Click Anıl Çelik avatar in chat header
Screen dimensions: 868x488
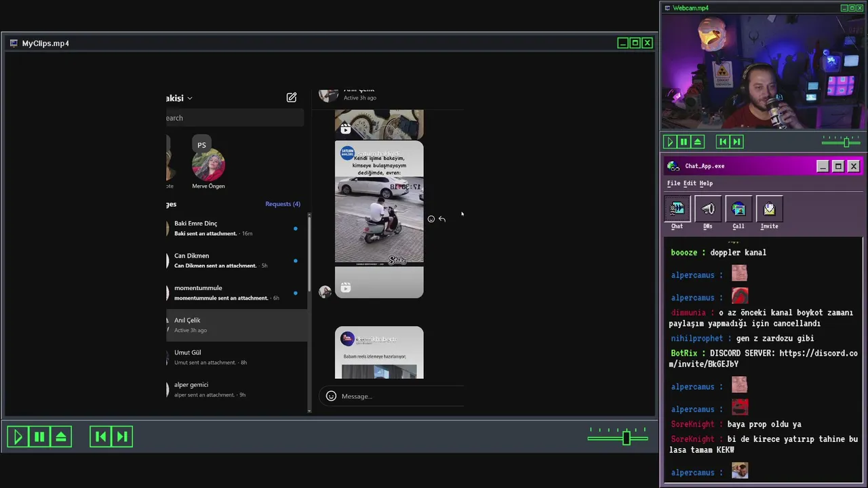point(329,95)
